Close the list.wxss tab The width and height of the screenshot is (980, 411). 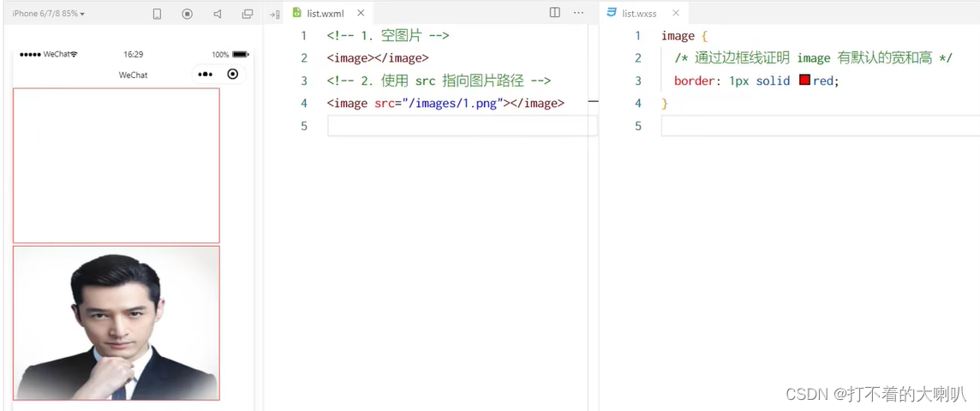(x=676, y=13)
